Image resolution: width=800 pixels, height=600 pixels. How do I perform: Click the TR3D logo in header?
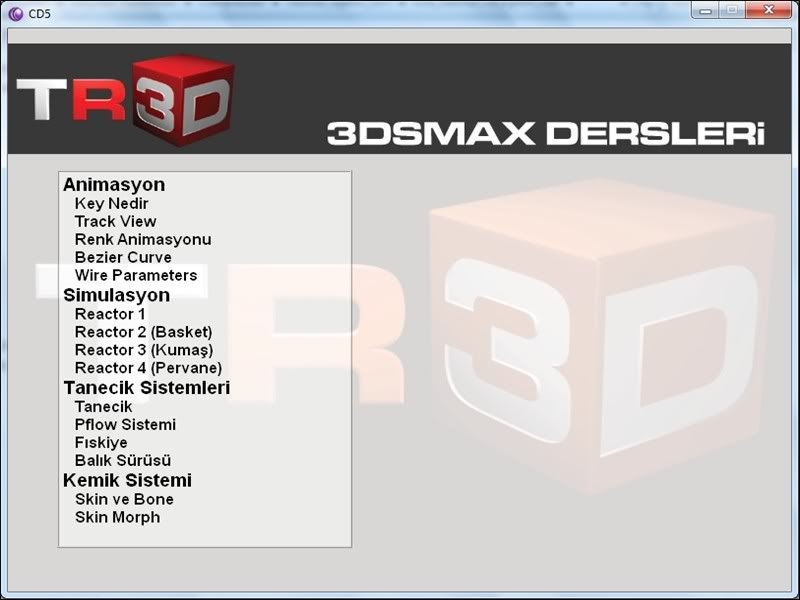(125, 100)
